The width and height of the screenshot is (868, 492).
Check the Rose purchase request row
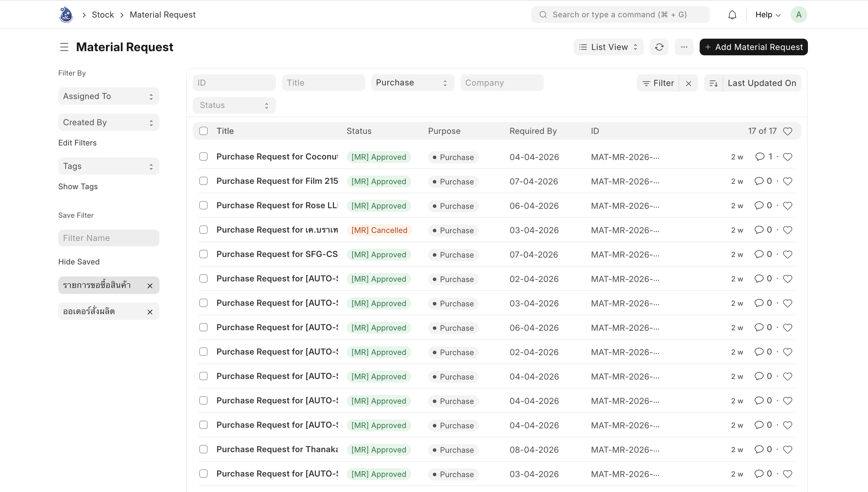[x=203, y=205]
